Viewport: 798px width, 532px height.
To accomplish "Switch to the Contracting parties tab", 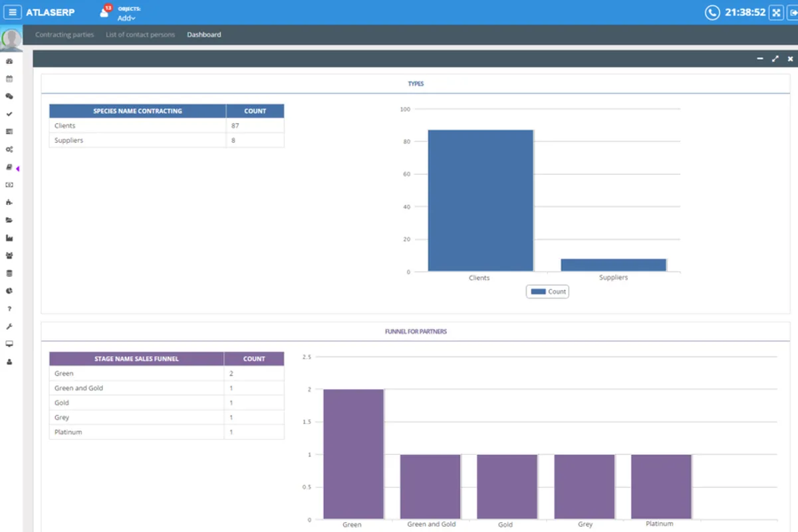I will (65, 35).
